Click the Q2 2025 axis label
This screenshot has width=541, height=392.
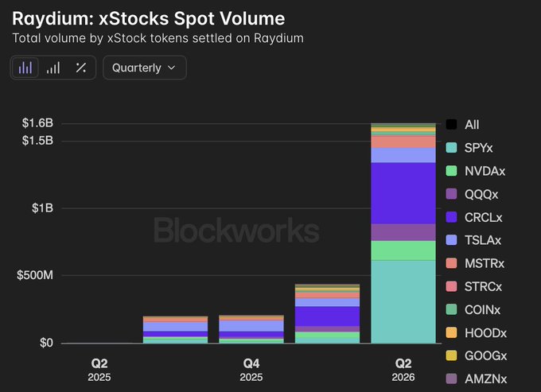point(99,370)
